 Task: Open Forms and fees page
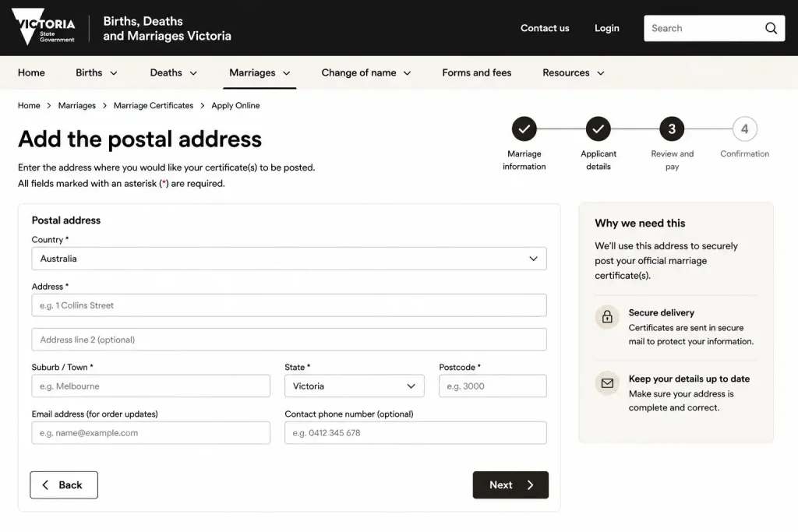coord(476,72)
